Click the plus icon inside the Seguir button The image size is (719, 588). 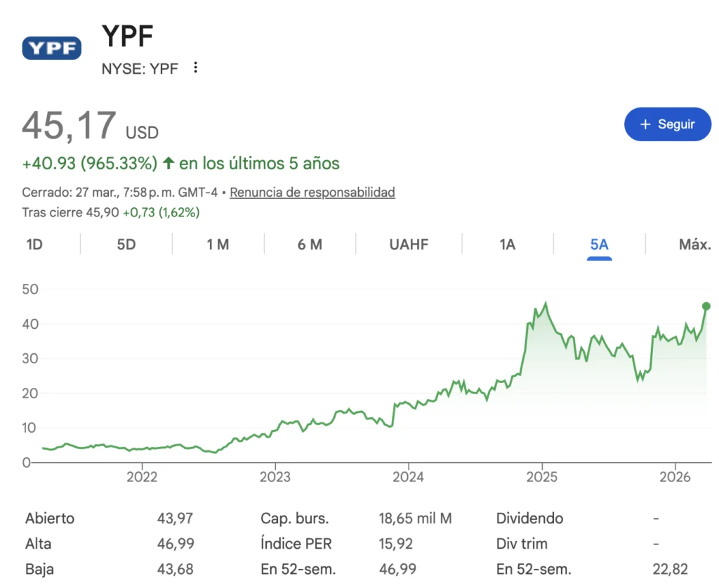[x=644, y=124]
